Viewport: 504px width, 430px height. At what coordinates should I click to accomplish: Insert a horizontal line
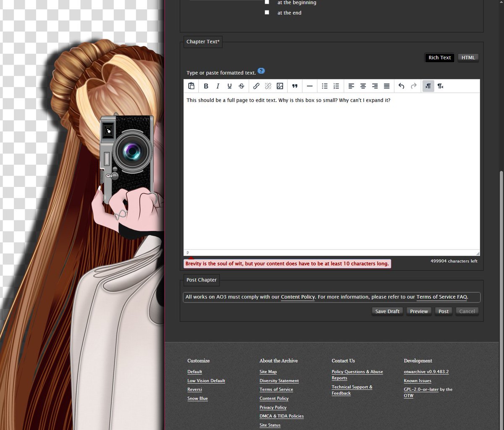(310, 86)
